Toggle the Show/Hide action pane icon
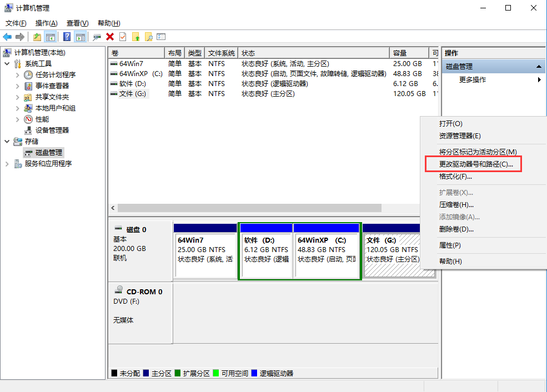The height and width of the screenshot is (392, 547). coord(80,37)
